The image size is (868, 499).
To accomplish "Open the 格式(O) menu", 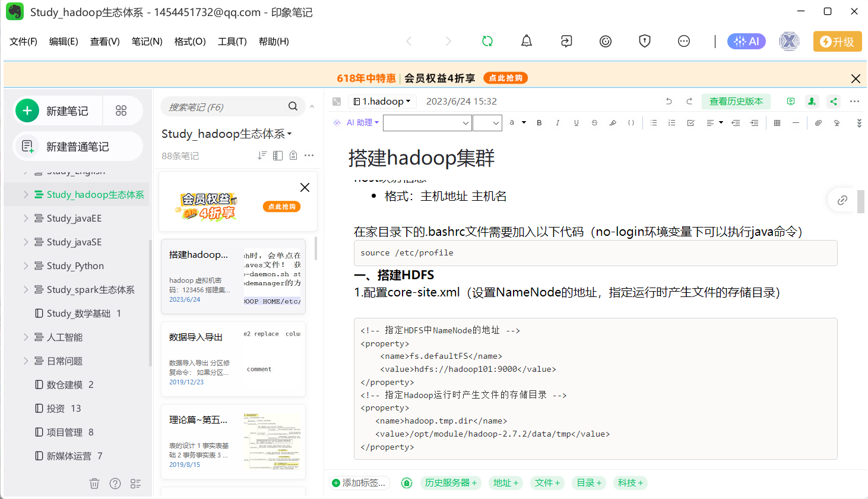I will click(x=190, y=41).
